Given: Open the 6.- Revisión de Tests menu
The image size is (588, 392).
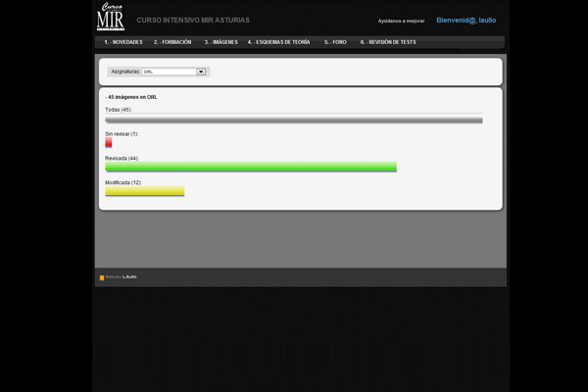Looking at the screenshot, I should click(x=388, y=42).
